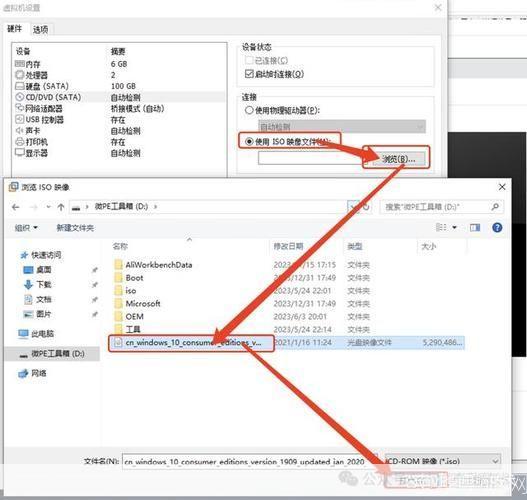
Task: Select 使用物理驱动器 radio option
Action: click(x=249, y=110)
